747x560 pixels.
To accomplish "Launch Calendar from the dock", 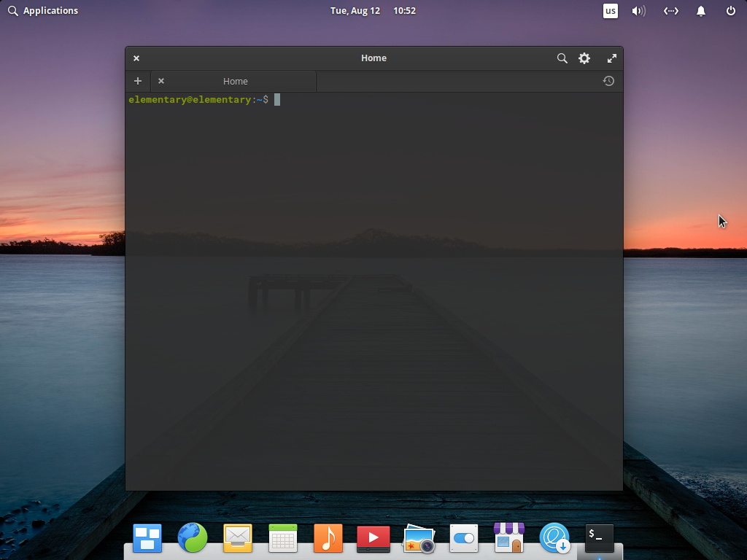I will pos(283,539).
